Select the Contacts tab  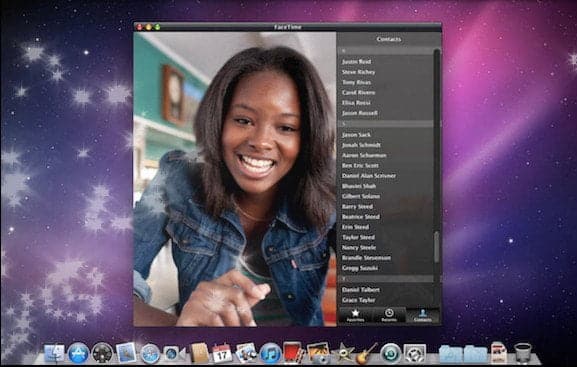(x=423, y=315)
